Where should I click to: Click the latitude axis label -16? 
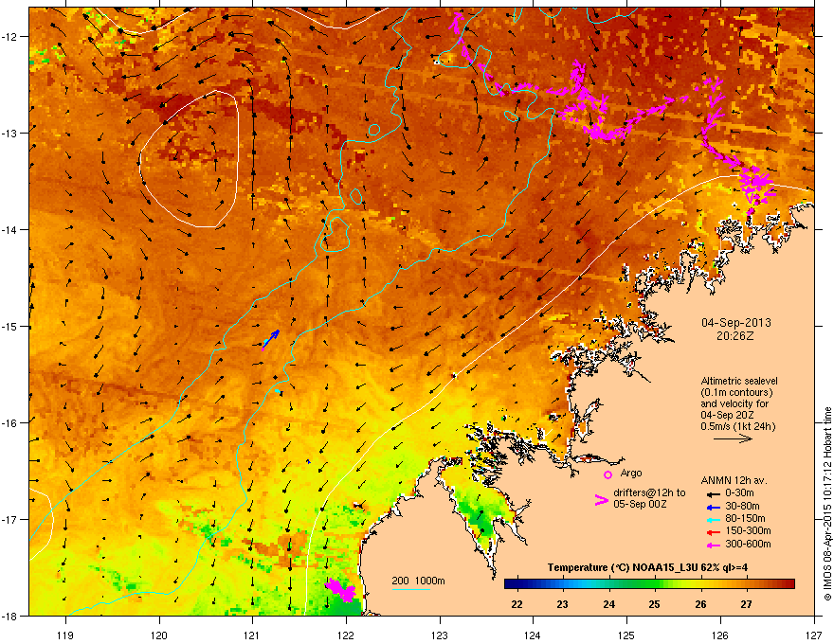pos(9,423)
